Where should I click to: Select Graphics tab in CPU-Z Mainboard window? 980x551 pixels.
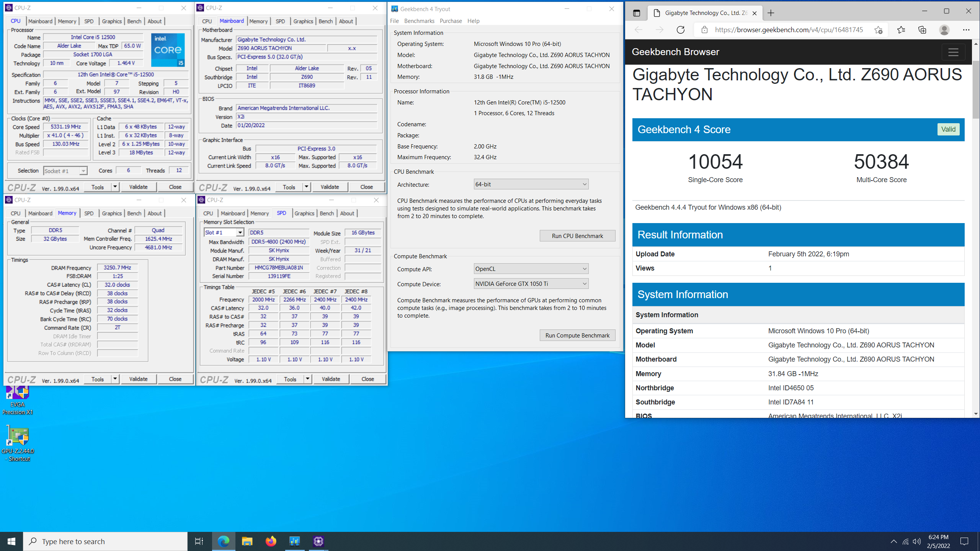pos(303,21)
